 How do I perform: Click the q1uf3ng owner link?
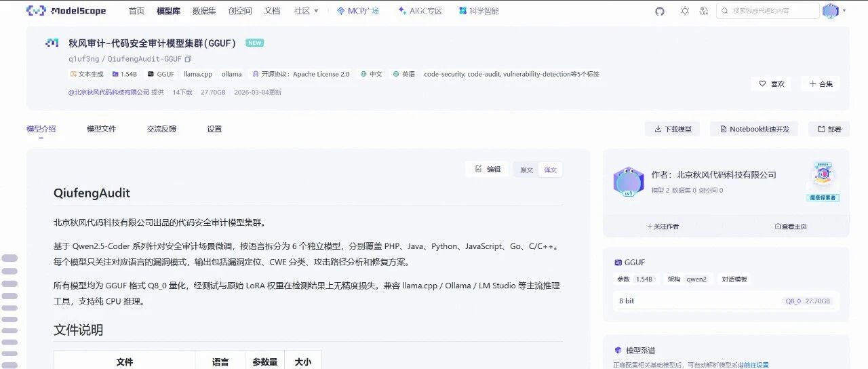(x=83, y=59)
